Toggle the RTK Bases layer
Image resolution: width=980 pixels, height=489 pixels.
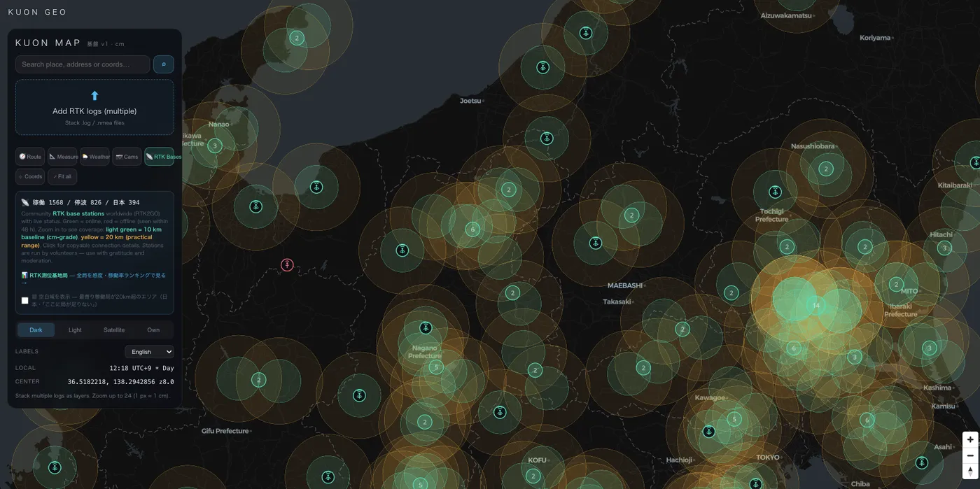[160, 157]
